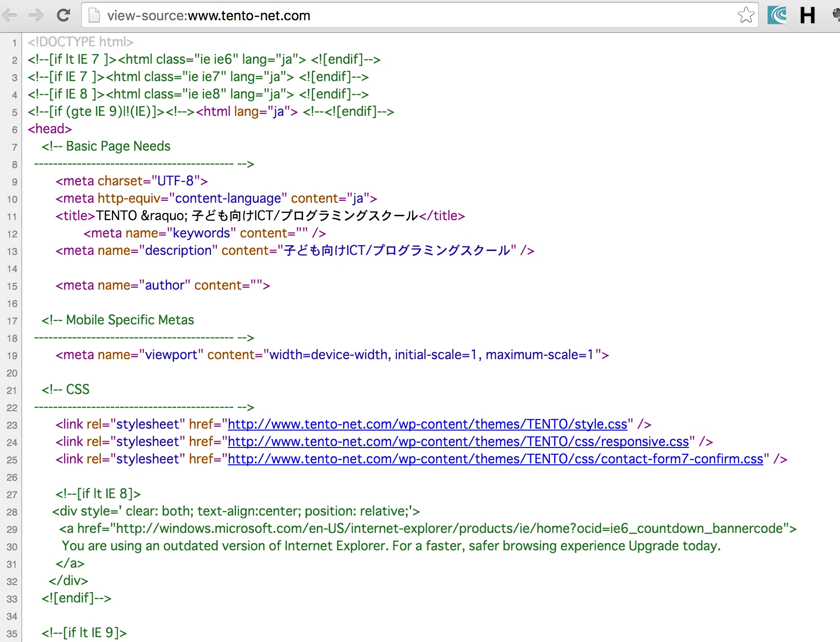The image size is (840, 642).
Task: Open the responsive.css stylesheet link
Action: pyautogui.click(x=458, y=442)
